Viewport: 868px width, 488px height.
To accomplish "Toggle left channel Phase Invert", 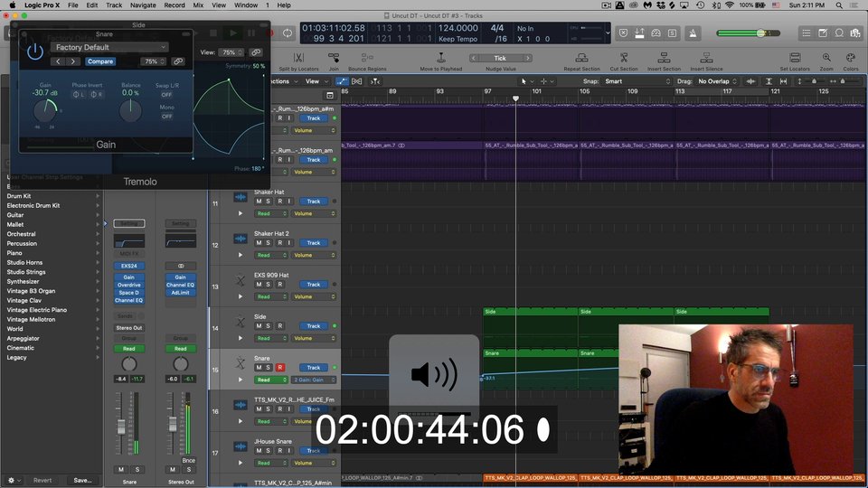I will [x=79, y=95].
